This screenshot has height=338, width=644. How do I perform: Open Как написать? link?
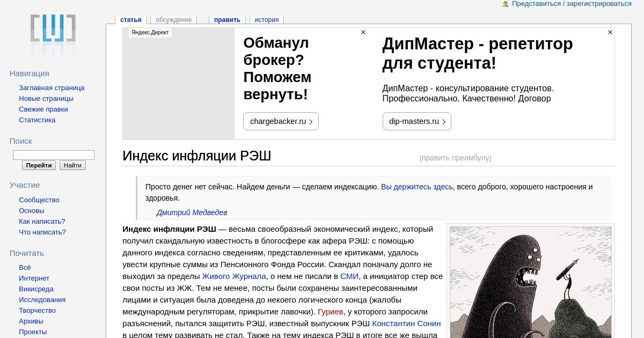(42, 221)
